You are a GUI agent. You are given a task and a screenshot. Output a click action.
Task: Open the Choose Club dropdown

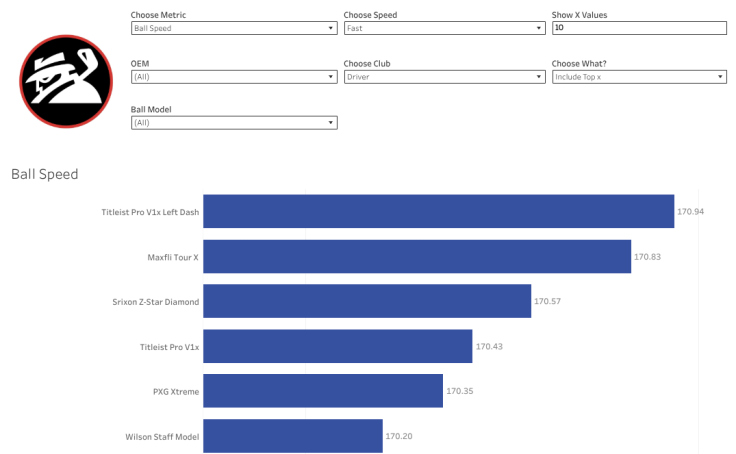[444, 76]
